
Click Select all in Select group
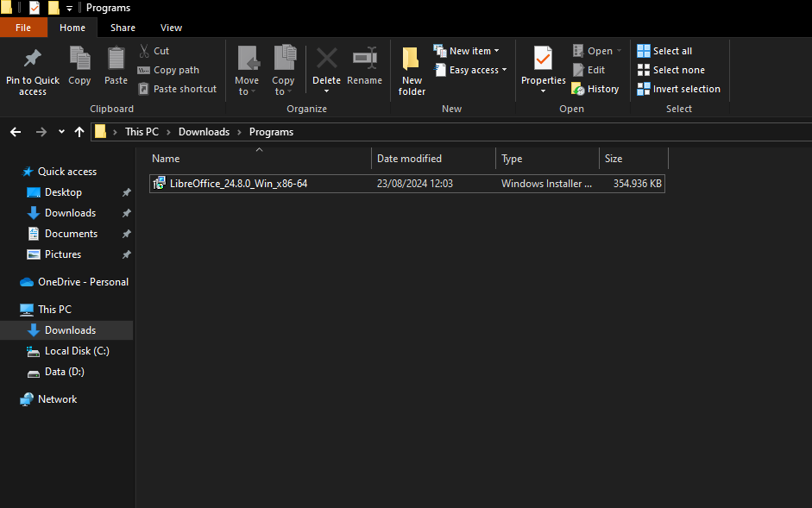point(664,51)
